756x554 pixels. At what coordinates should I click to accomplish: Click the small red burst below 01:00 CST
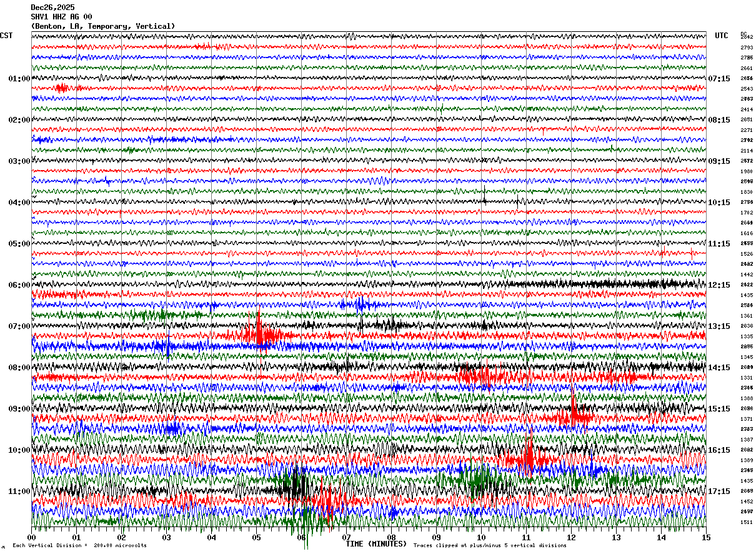[x=61, y=88]
